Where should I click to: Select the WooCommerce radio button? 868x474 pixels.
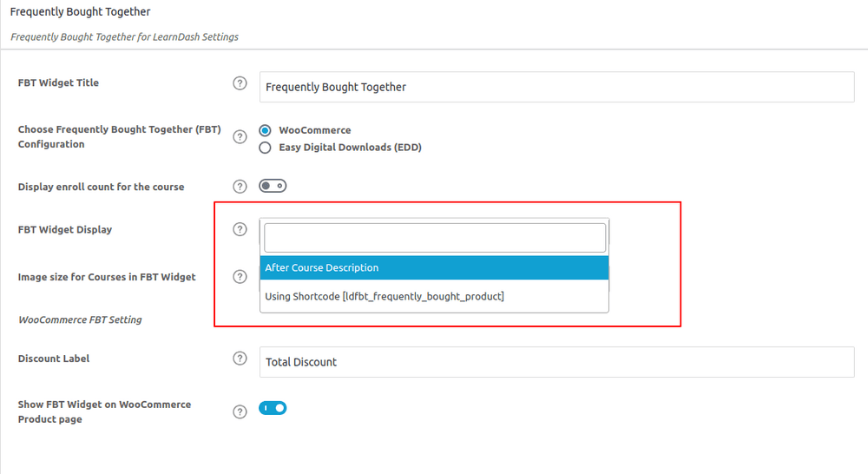point(266,130)
